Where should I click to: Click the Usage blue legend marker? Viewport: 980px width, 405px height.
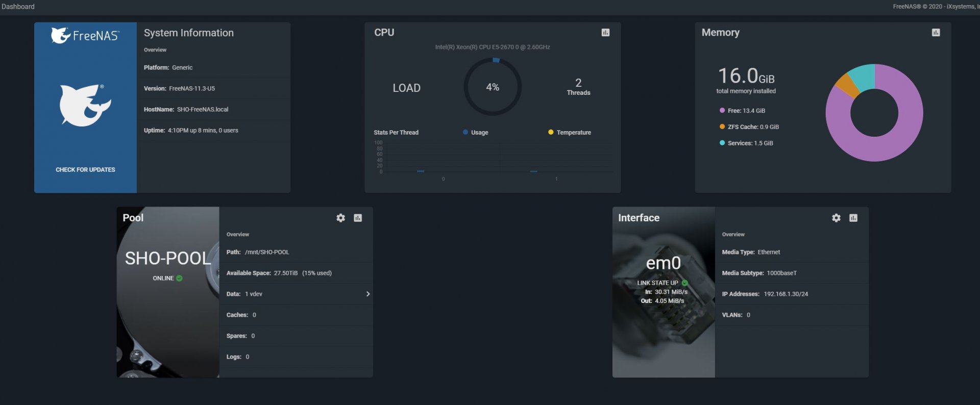tap(465, 132)
